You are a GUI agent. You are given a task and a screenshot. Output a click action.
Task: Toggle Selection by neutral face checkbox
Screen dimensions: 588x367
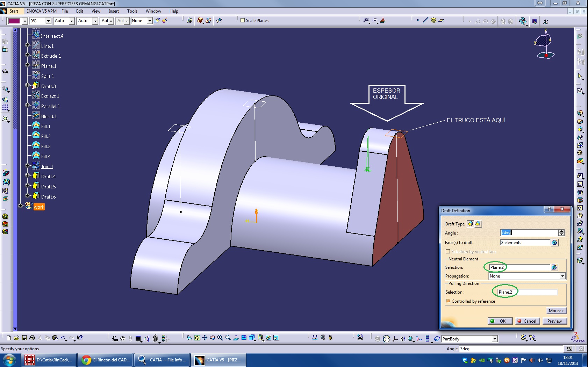tap(448, 251)
